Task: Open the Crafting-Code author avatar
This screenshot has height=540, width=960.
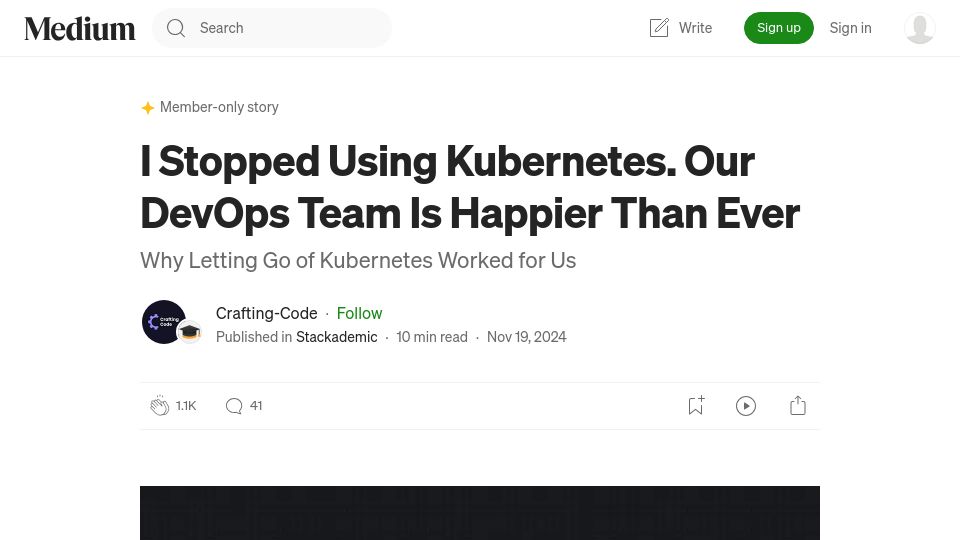Action: (163, 322)
